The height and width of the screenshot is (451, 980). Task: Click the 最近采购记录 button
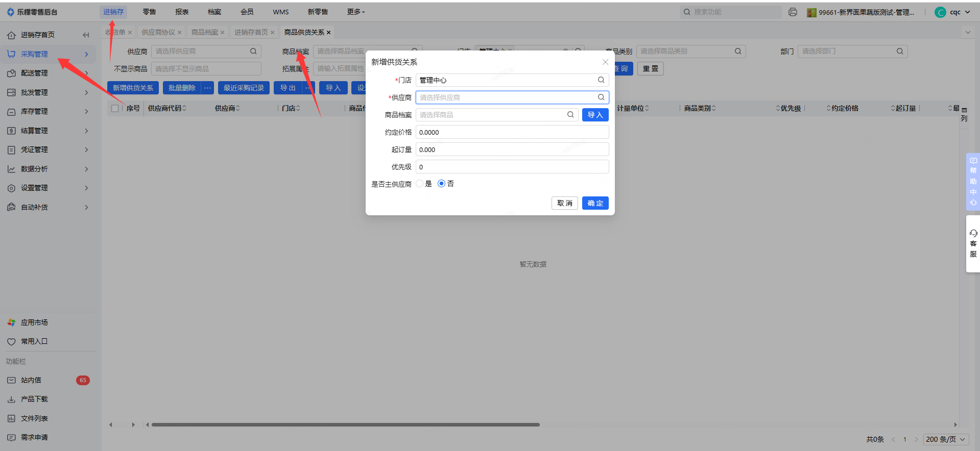[244, 88]
